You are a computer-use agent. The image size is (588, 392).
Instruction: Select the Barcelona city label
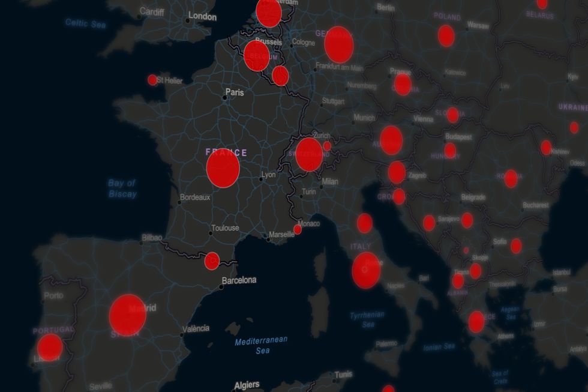click(x=239, y=280)
